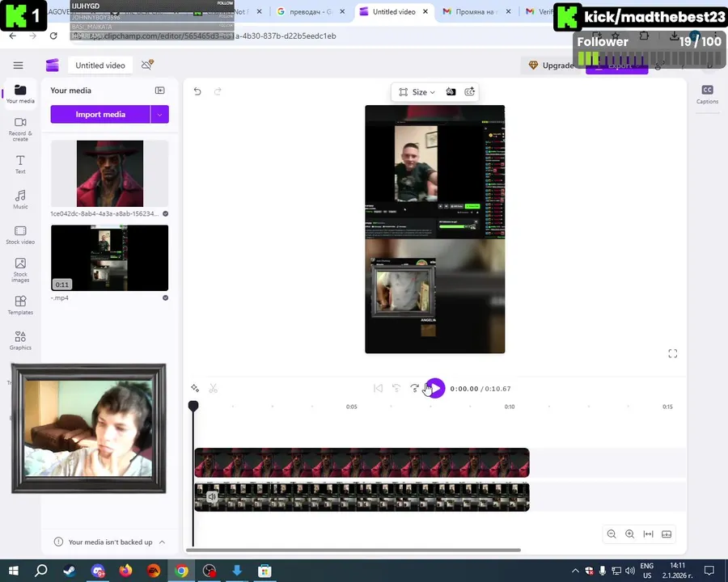Open Windows Start menu
Viewport: 728px width, 582px height.
coord(14,571)
